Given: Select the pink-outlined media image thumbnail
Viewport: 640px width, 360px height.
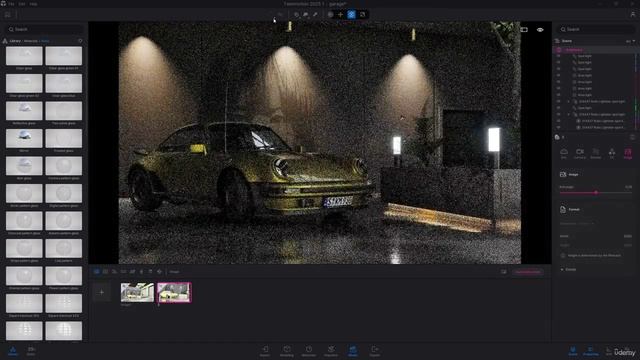Looking at the screenshot, I should (174, 292).
